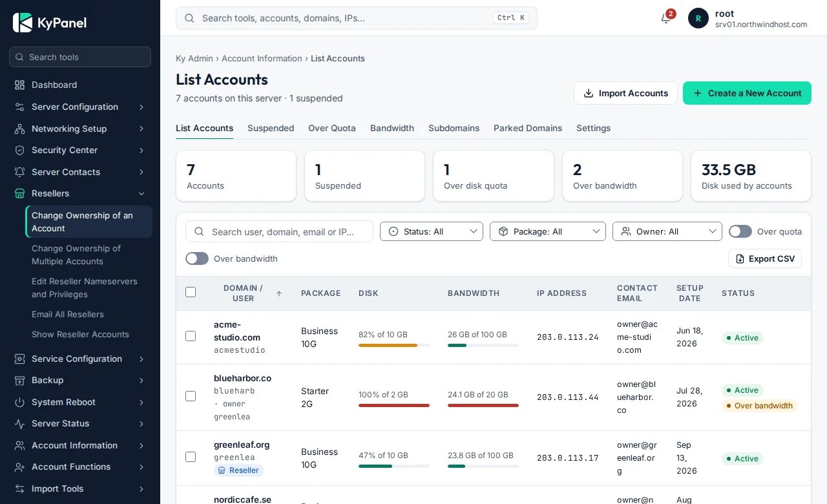
Task: Click the Resellers store icon
Action: [x=20, y=193]
